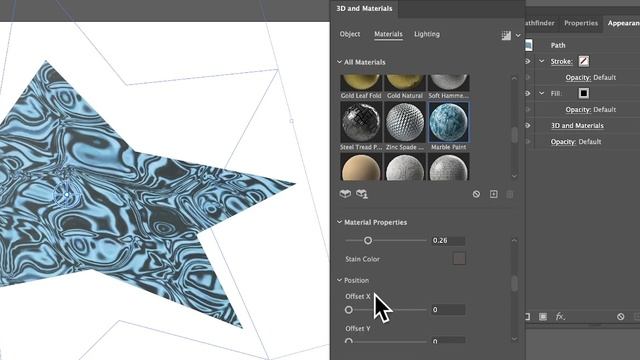Click the add new material plus icon
This screenshot has width=640, height=360.
[x=493, y=194]
